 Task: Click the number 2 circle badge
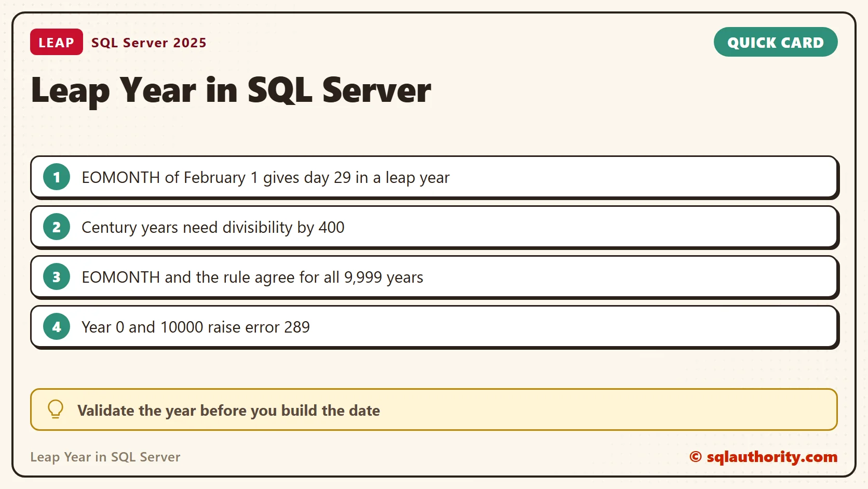(x=57, y=227)
